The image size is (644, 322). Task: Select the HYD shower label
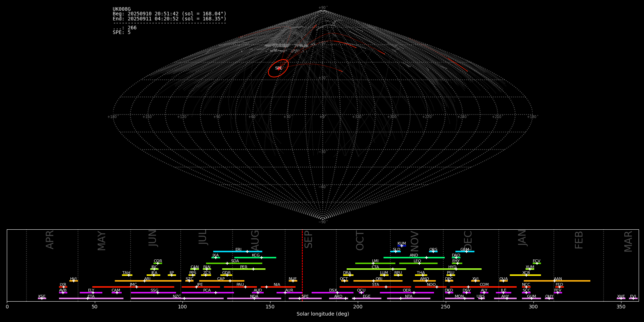coord(453,267)
